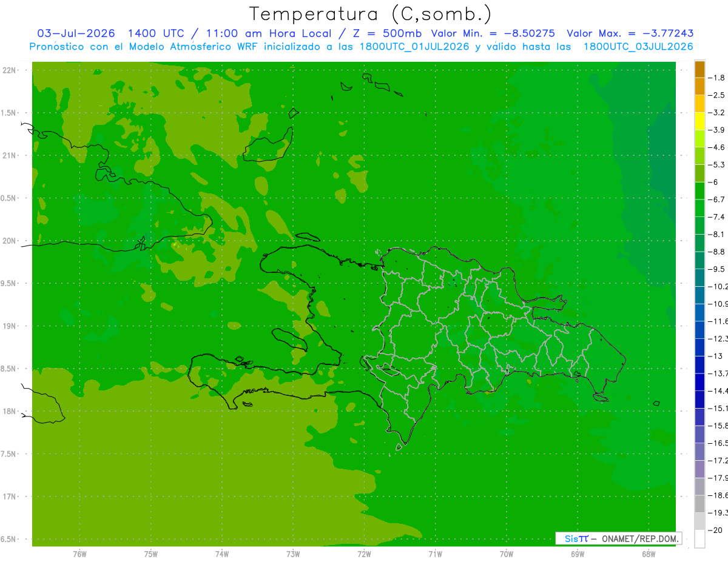Pick the yellow swatch between -3.2 and -3.9

(x=699, y=121)
